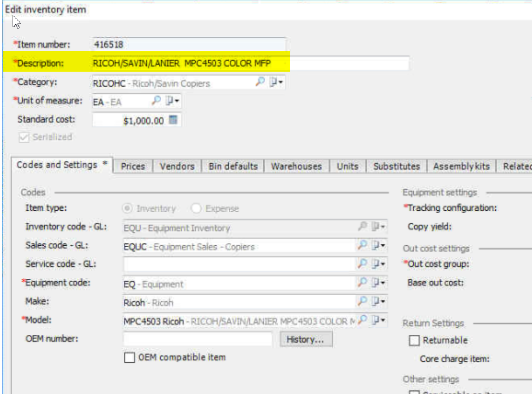Open Service code - GL options dropdown

(x=378, y=264)
